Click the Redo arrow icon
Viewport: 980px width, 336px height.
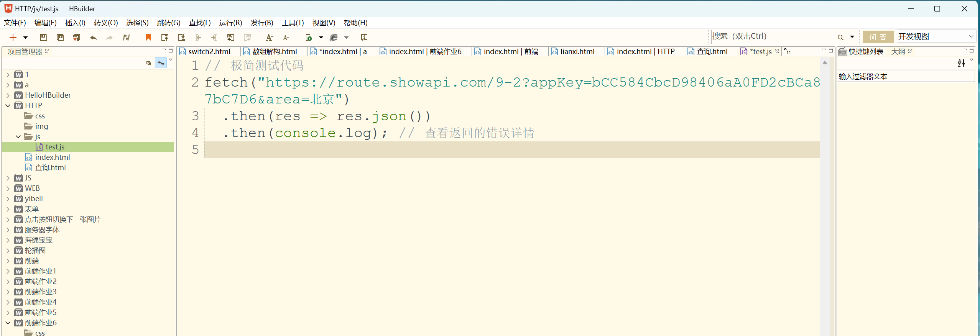coord(110,38)
